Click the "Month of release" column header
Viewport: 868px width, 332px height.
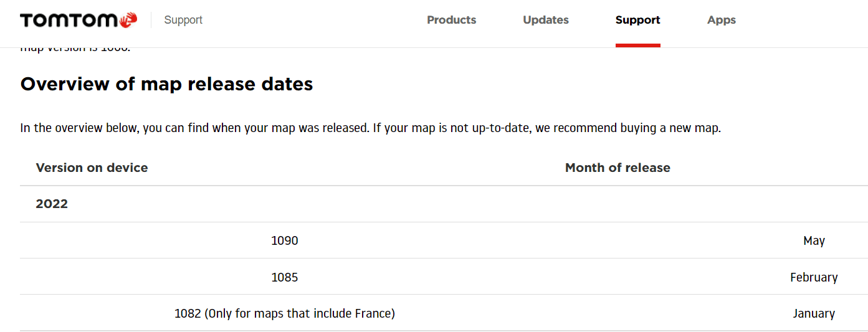[618, 168]
